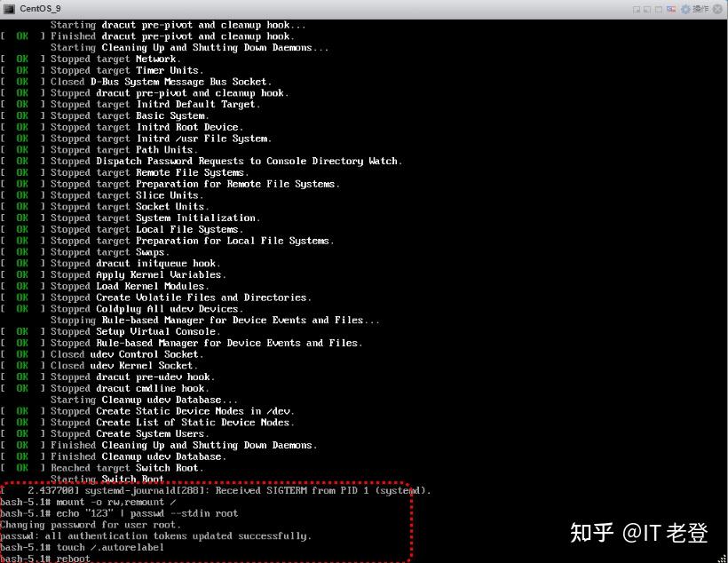728x563 pixels.
Task: Click the console icon beside CentOS_9 title
Action: [x=10, y=8]
